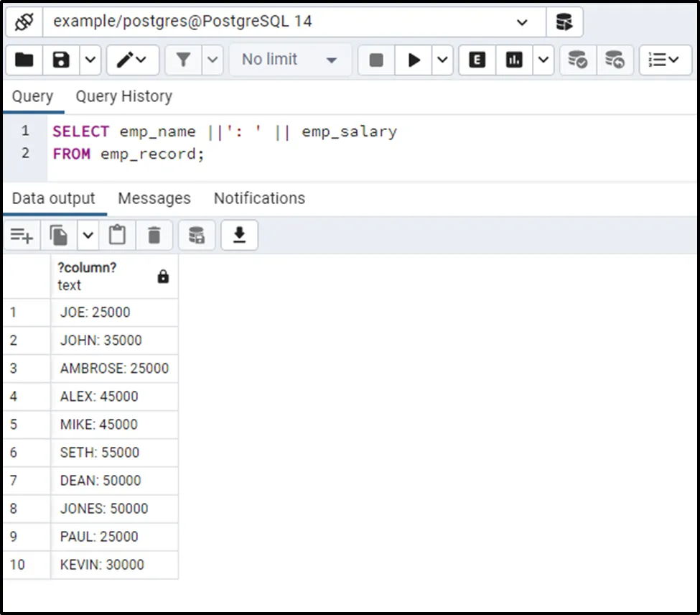The width and height of the screenshot is (700, 615).
Task: Click the Explain (E) icon
Action: click(477, 60)
